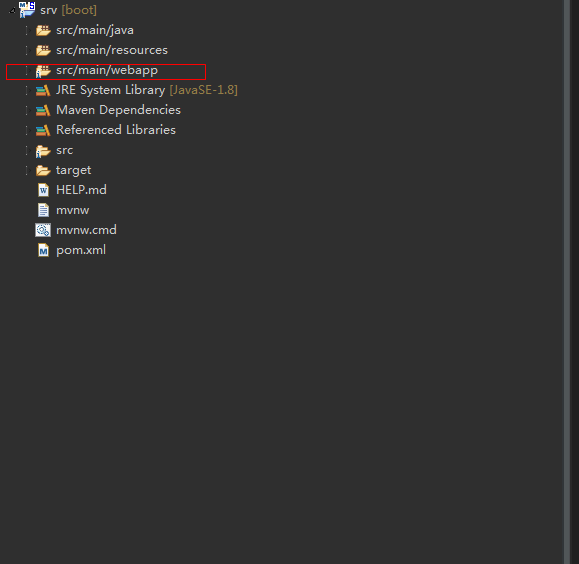Viewport: 579px width, 564px height.
Task: Select the target folder label
Action: [73, 170]
